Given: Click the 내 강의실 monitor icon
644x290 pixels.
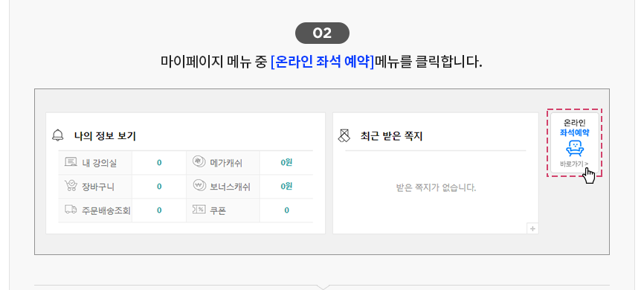Looking at the screenshot, I should pos(71,162).
